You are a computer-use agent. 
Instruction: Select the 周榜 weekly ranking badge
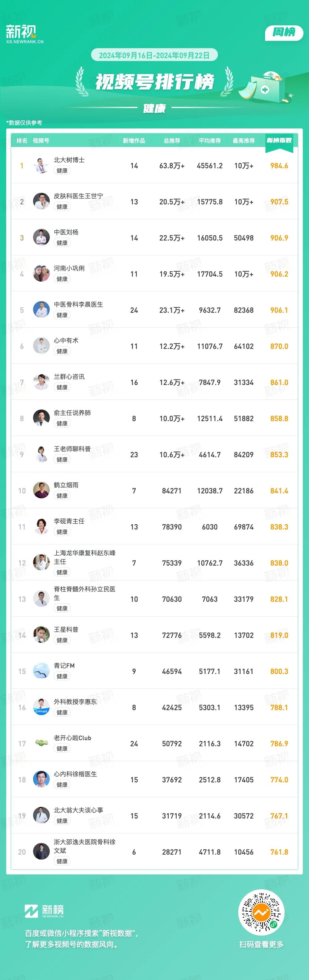click(x=284, y=32)
